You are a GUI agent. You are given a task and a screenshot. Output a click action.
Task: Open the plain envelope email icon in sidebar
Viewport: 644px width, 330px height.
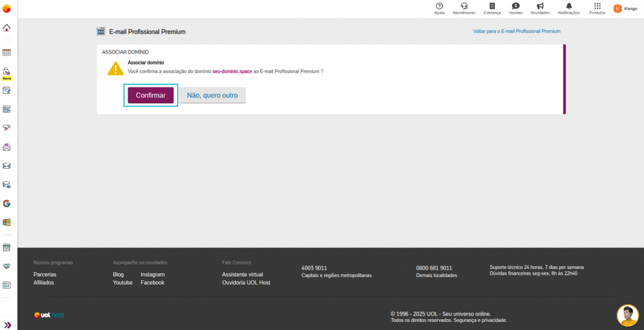point(6,166)
